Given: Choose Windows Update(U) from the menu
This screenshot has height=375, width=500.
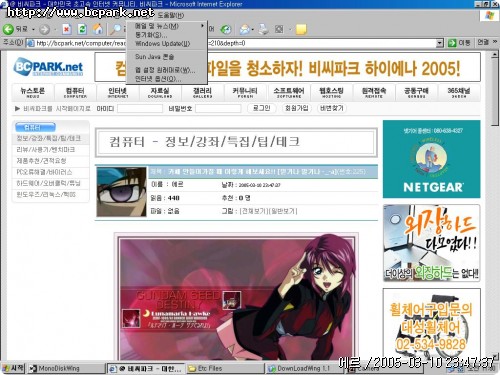Looking at the screenshot, I should tap(167, 44).
